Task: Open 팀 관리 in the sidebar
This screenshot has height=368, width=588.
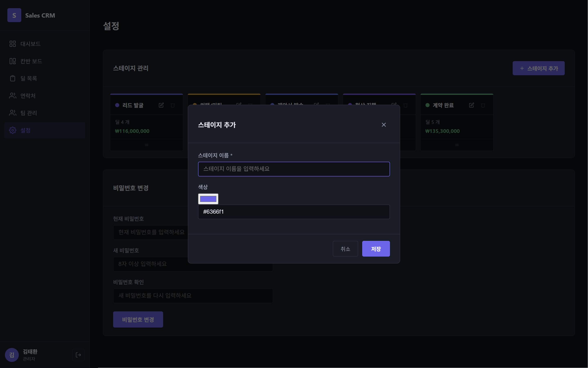Action: tap(45, 113)
